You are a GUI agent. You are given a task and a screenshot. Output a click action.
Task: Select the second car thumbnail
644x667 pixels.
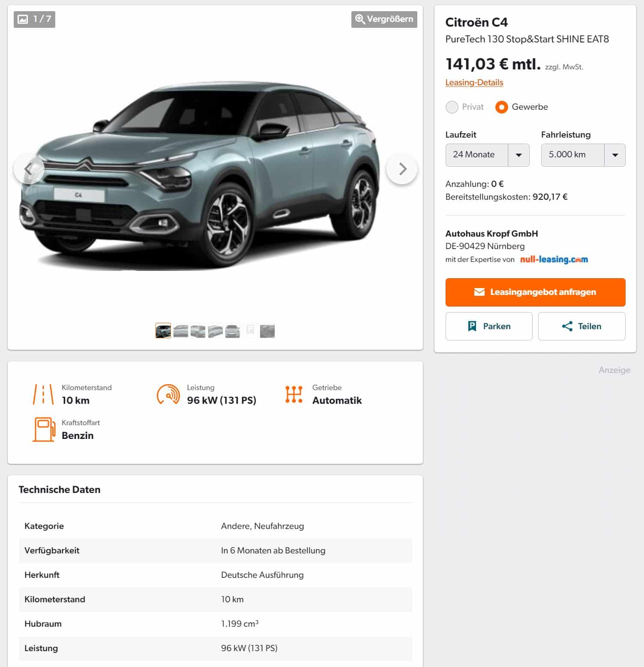coord(180,331)
